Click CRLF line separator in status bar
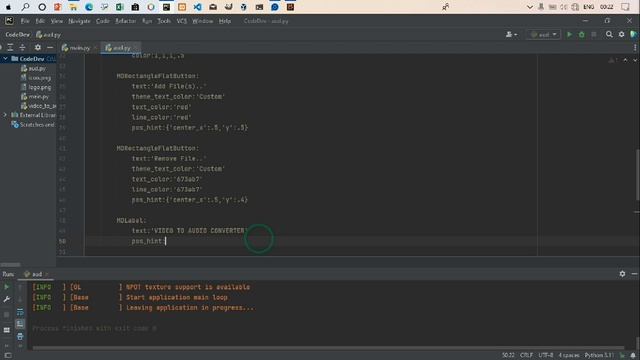The image size is (640, 360). [527, 356]
